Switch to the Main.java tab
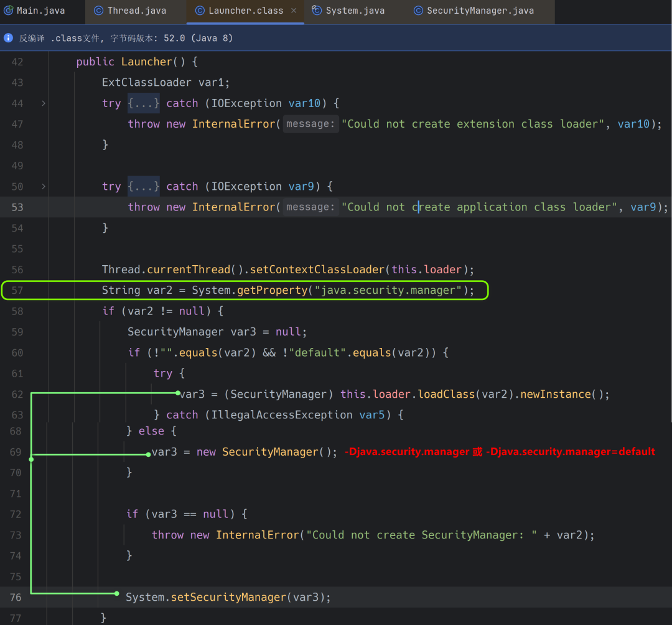This screenshot has height=625, width=672. pyautogui.click(x=34, y=11)
